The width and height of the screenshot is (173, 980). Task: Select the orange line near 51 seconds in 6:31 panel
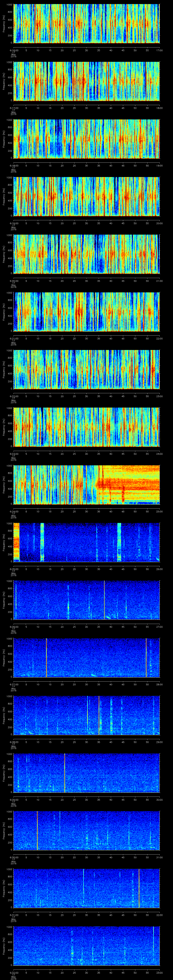[139, 888]
